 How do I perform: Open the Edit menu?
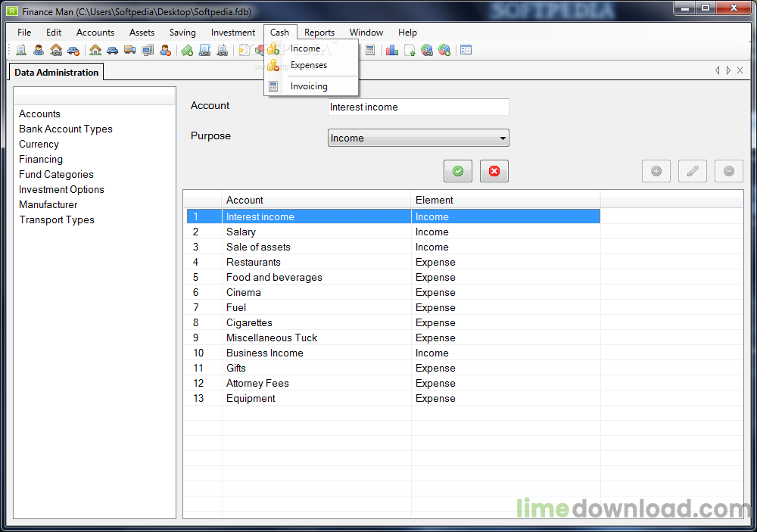(54, 33)
